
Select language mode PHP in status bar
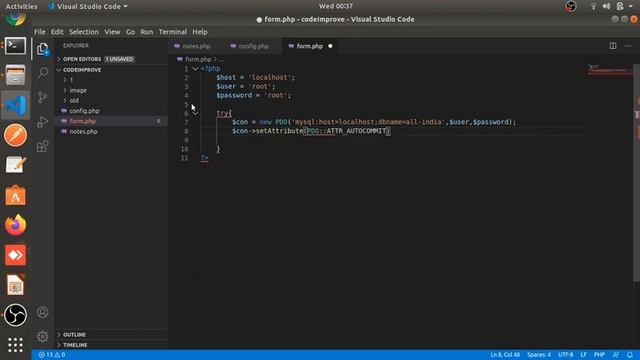click(599, 355)
